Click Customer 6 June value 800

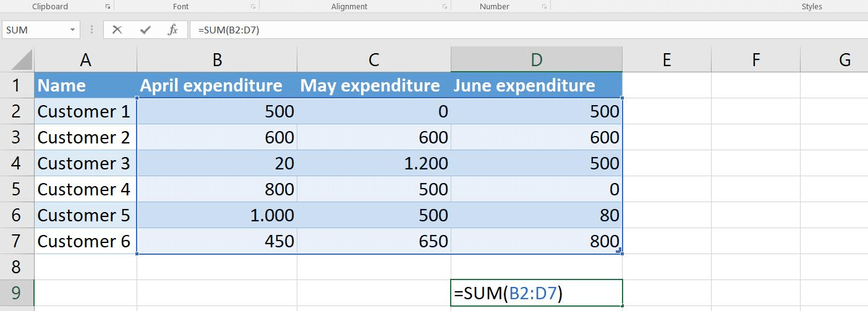click(537, 241)
